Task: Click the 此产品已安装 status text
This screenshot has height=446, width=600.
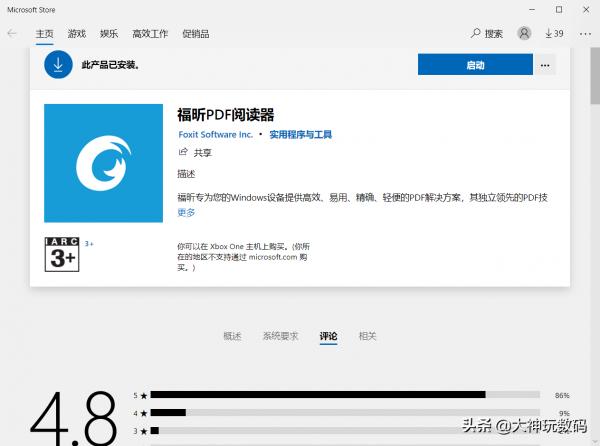Action: click(x=110, y=65)
